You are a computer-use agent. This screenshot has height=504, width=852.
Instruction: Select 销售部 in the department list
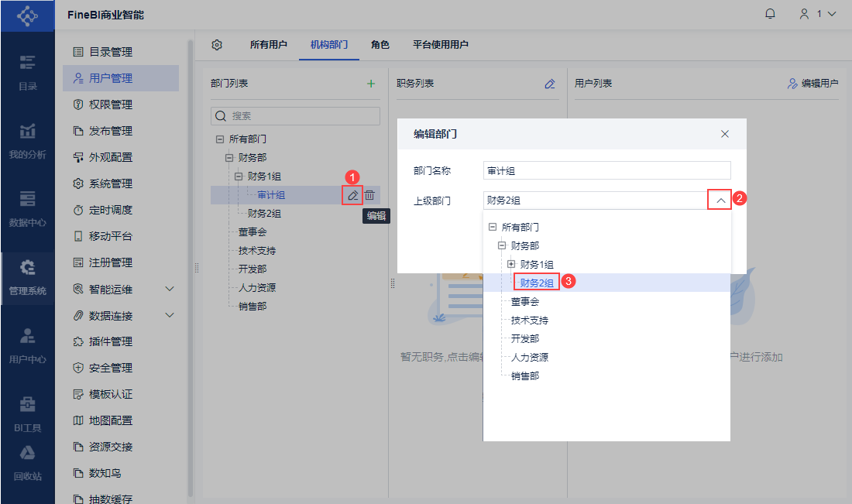[x=253, y=307]
